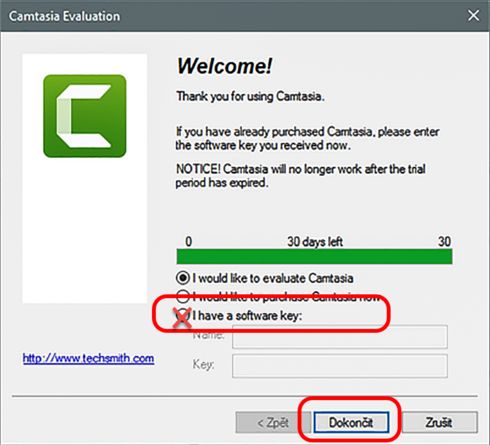This screenshot has width=490, height=445.
Task: Click the green trial progress bar
Action: click(314, 256)
